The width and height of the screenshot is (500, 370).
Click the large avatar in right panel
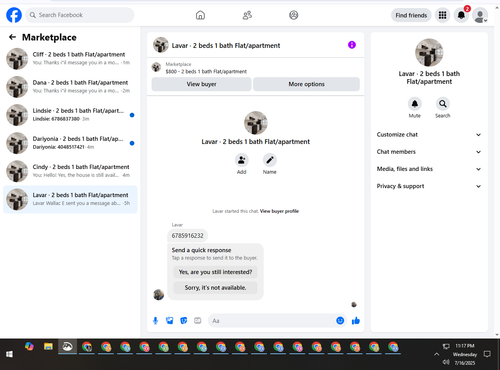[429, 53]
